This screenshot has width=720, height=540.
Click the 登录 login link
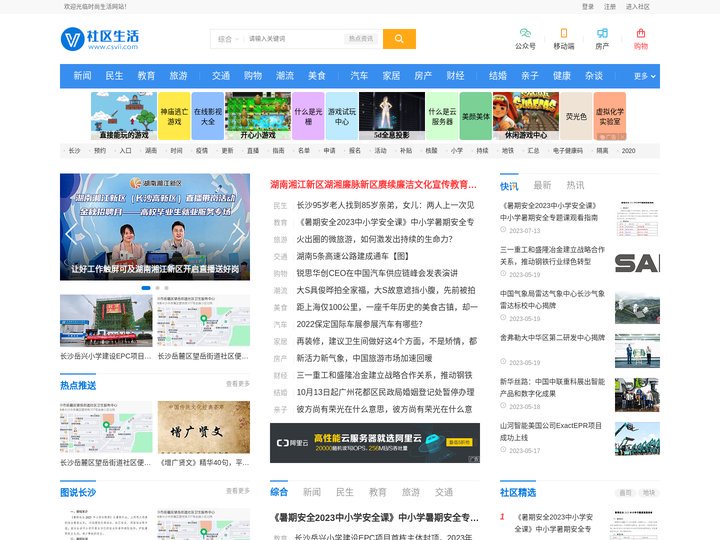588,7
